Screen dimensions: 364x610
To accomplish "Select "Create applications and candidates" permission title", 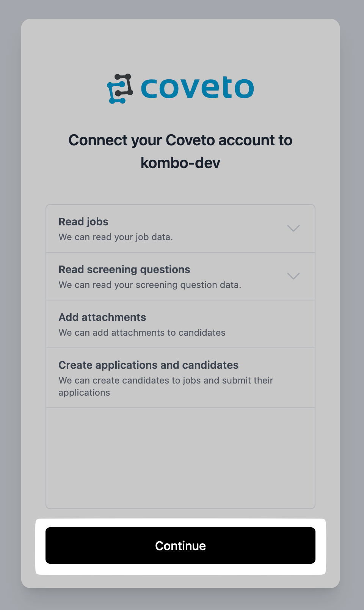I will coord(149,365).
